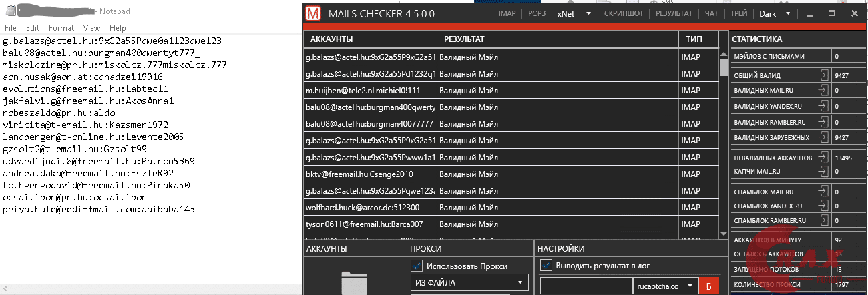
Task: Open the xNet dropdown in title bar
Action: (x=575, y=13)
